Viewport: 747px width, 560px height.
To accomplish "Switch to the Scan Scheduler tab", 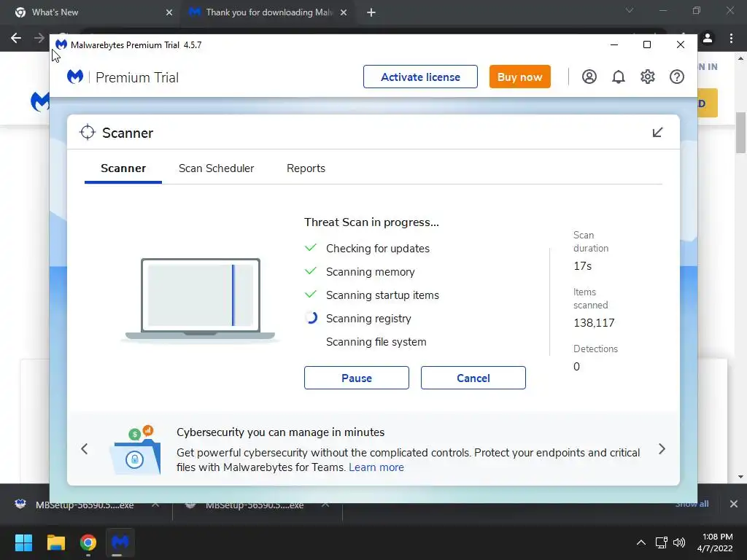I will (x=216, y=168).
